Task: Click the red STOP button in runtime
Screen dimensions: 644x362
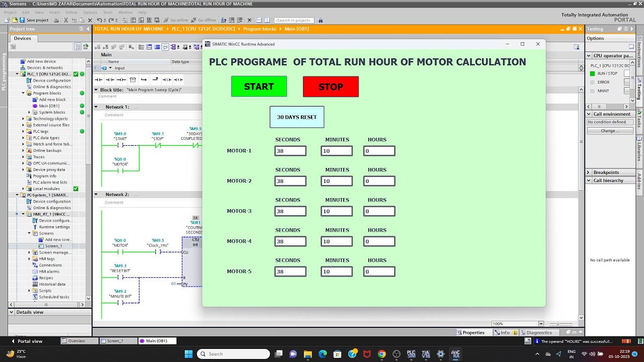Action: tap(331, 86)
